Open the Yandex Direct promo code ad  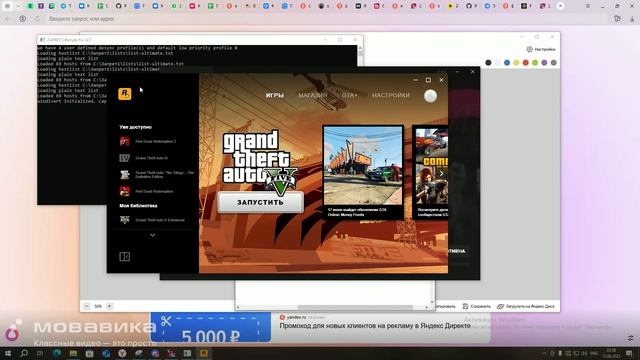pos(375,326)
